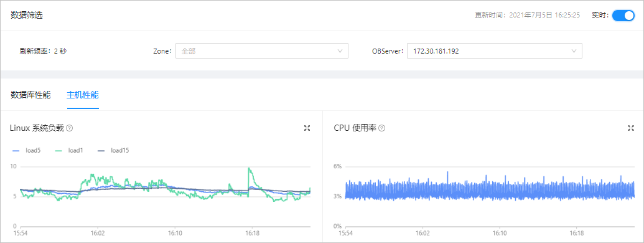
Task: Click the OBServer dropdown chevron arrow
Action: click(x=574, y=51)
